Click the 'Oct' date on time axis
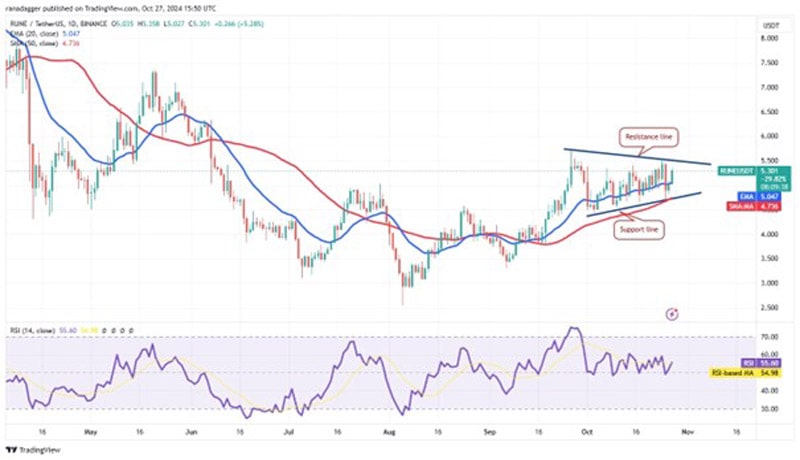Viewport: 800px width, 460px height. pyautogui.click(x=587, y=432)
